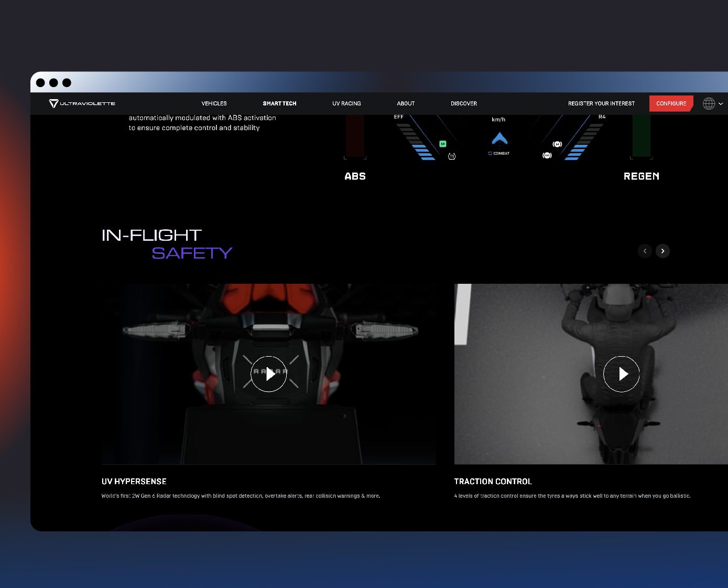The width and height of the screenshot is (728, 588).
Task: Click the ABS level bar
Action: tap(355, 136)
